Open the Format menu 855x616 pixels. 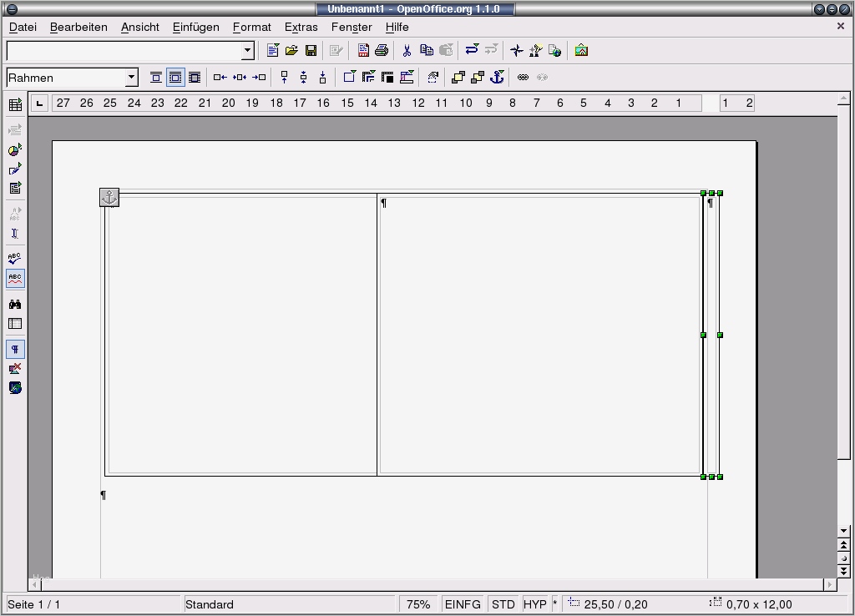coord(251,28)
